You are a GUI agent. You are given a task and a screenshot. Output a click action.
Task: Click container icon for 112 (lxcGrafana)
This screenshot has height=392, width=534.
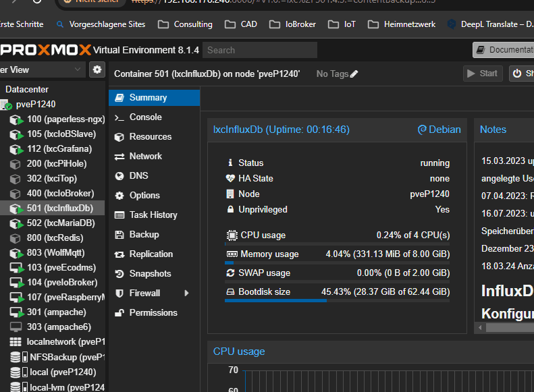[x=16, y=149]
